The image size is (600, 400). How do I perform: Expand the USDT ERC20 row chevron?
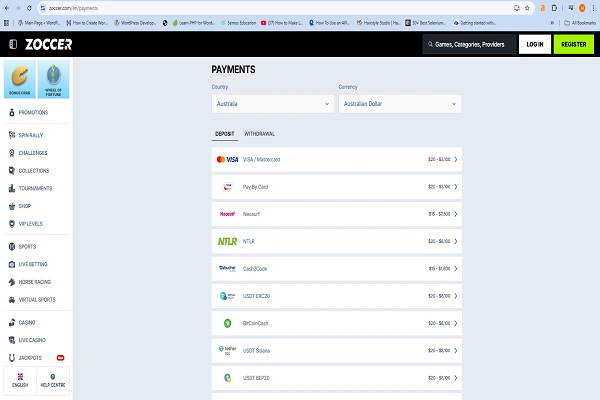point(455,296)
